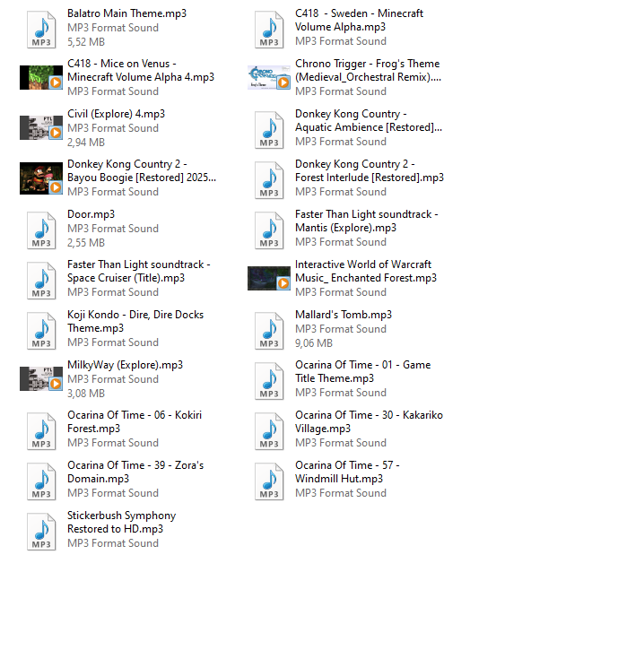This screenshot has width=644, height=650.
Task: Click MP3 icon for Mantis (Explore)
Action: (x=269, y=230)
